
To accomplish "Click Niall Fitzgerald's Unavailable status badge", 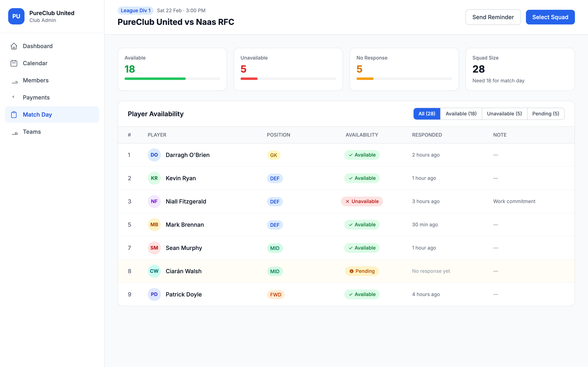I will point(362,201).
